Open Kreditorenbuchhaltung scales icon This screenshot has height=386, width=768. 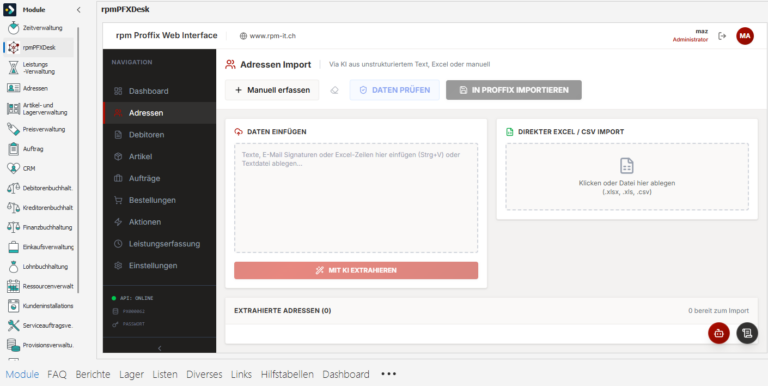(x=13, y=208)
